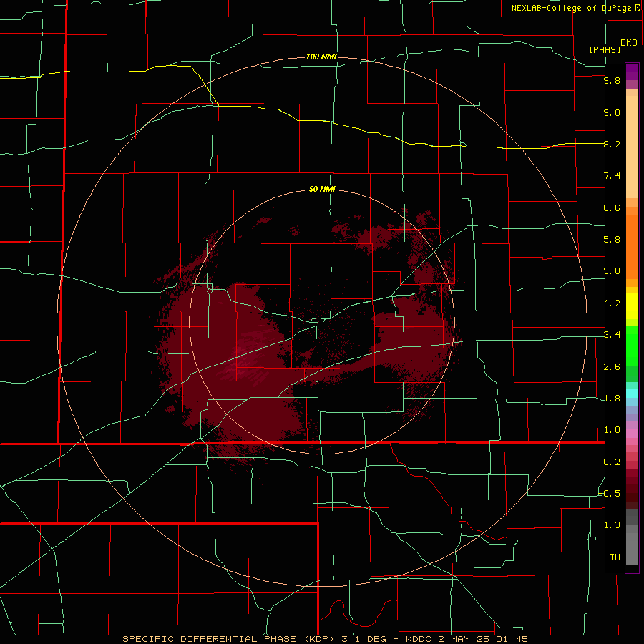The image size is (644, 644).
Task: Click the 0.2 value on color scale
Action: (x=612, y=462)
